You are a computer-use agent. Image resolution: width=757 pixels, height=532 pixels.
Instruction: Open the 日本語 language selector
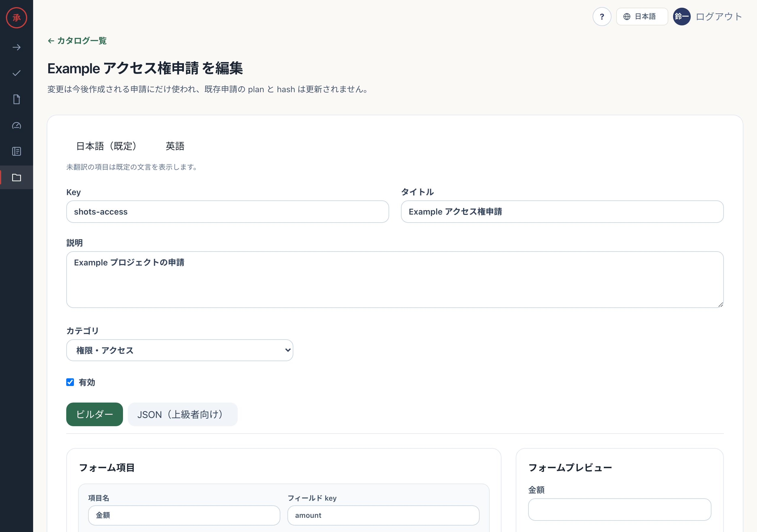642,17
